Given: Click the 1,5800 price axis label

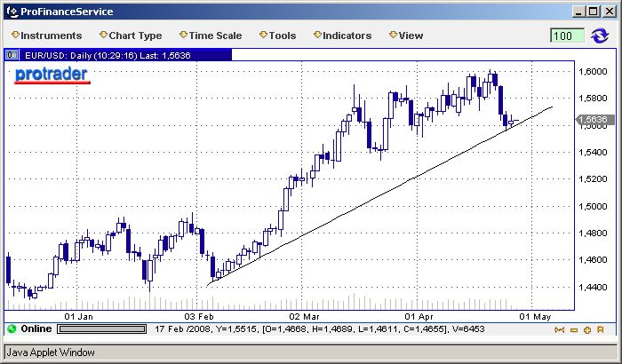Looking at the screenshot, I should [593, 99].
